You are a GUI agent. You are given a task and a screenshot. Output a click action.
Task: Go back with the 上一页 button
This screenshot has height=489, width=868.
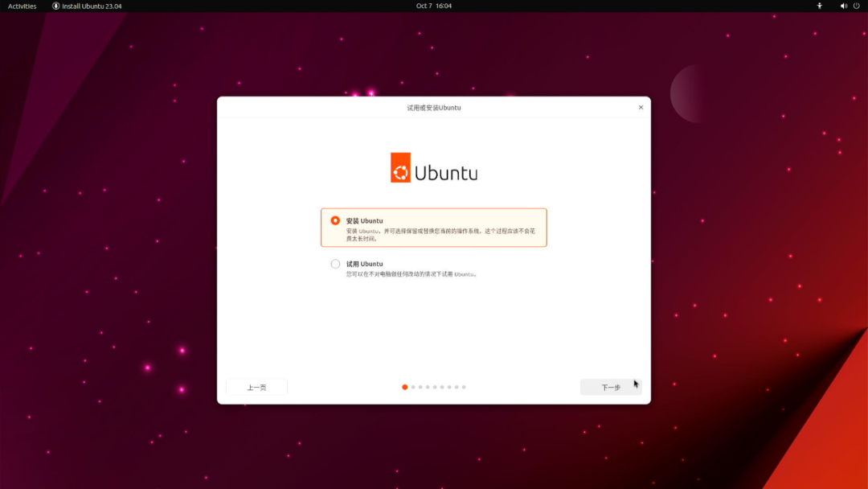256,387
